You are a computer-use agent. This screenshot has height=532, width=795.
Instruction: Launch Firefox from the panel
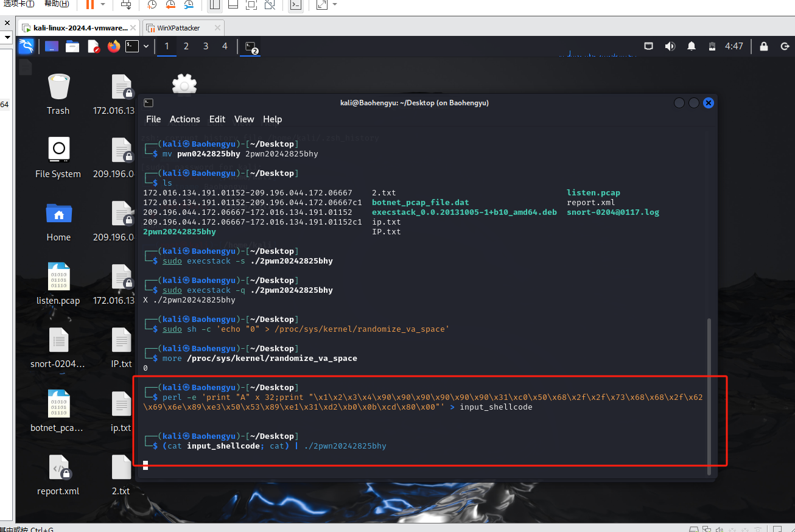point(114,46)
